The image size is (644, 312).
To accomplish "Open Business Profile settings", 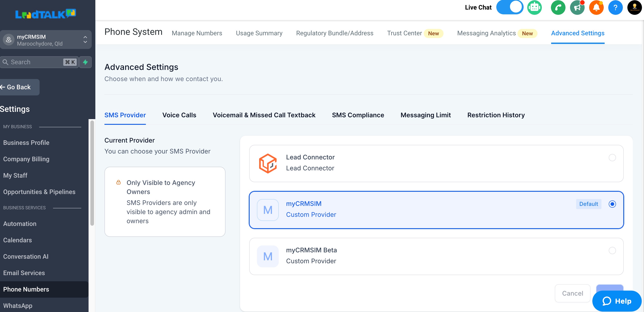I will (x=26, y=142).
